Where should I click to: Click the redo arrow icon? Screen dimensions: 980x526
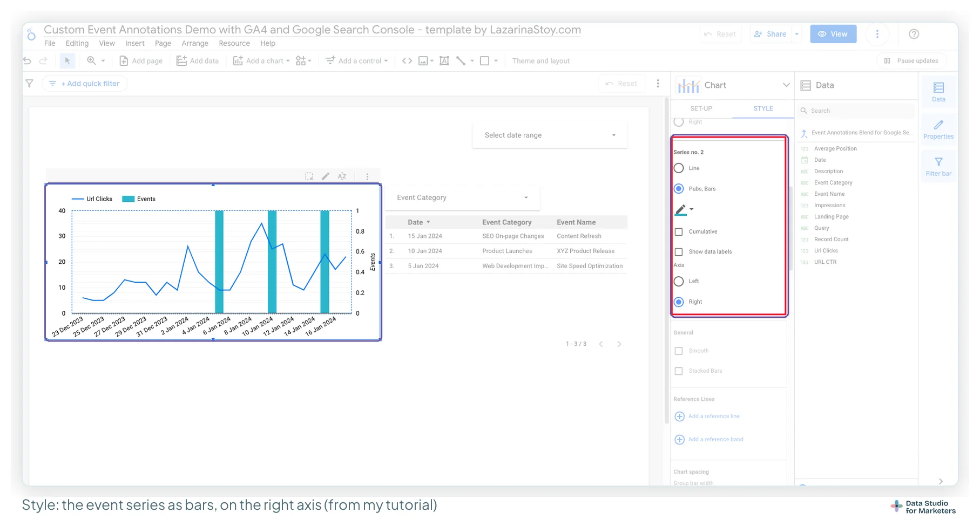(43, 61)
